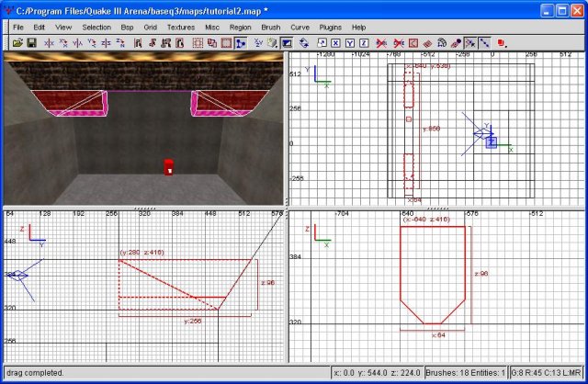
Task: Open the Region menu
Action: (240, 28)
